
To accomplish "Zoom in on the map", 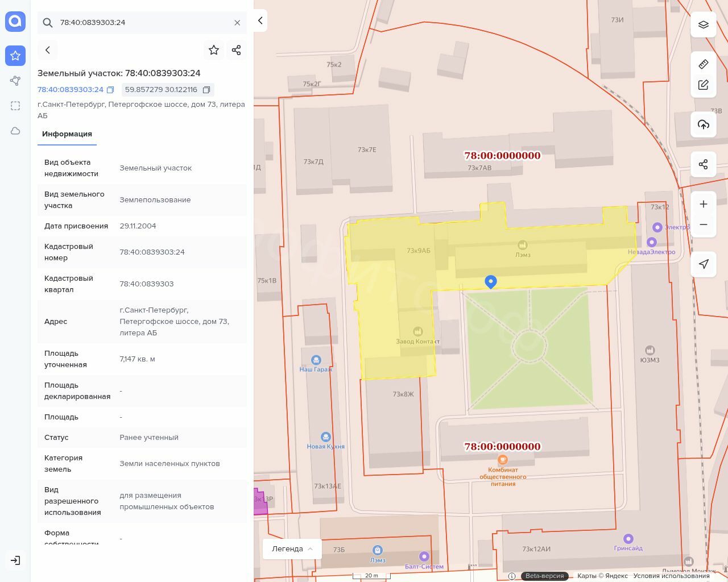I will 704,204.
